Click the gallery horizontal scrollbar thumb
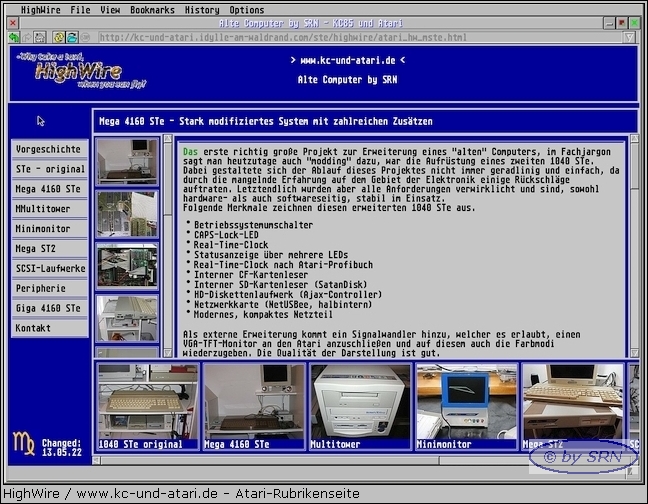The height and width of the screenshot is (504, 648). 270,460
